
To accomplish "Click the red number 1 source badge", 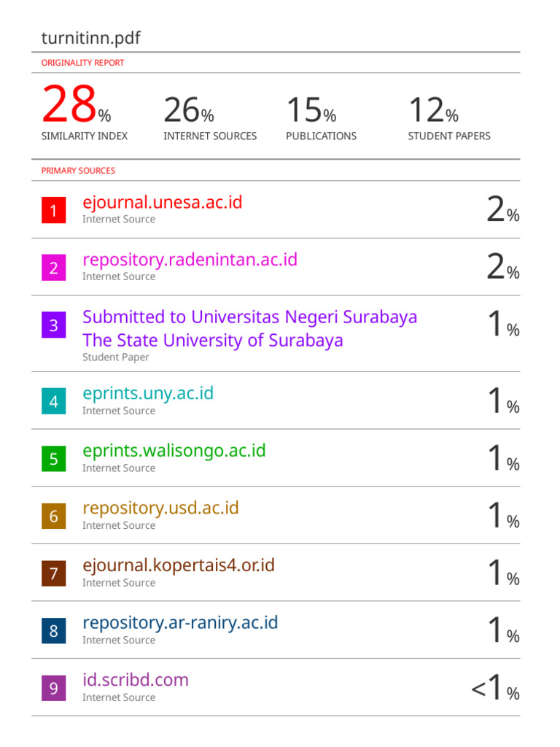I will click(x=53, y=211).
